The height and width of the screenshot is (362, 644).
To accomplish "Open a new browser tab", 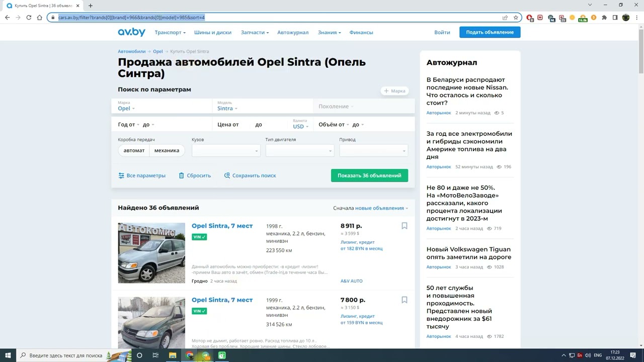I will click(91, 6).
